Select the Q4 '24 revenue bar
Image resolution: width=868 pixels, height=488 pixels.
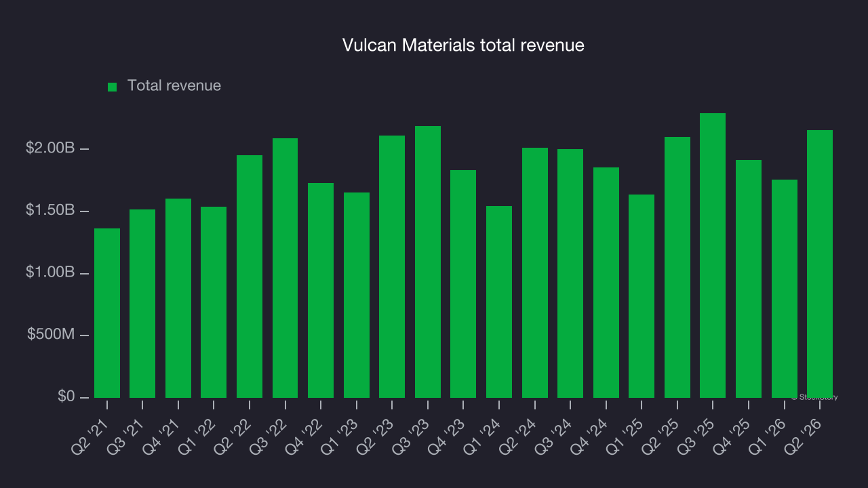pyautogui.click(x=606, y=283)
